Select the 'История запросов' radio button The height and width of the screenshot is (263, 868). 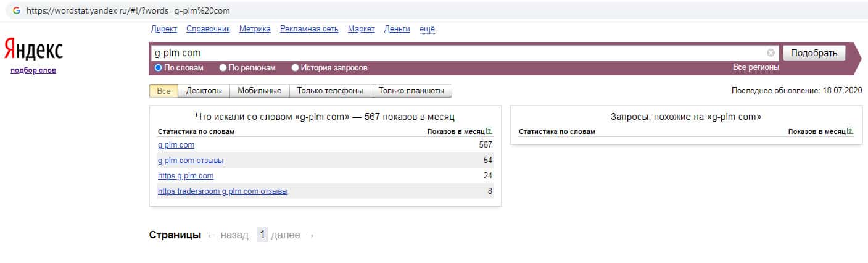[295, 68]
